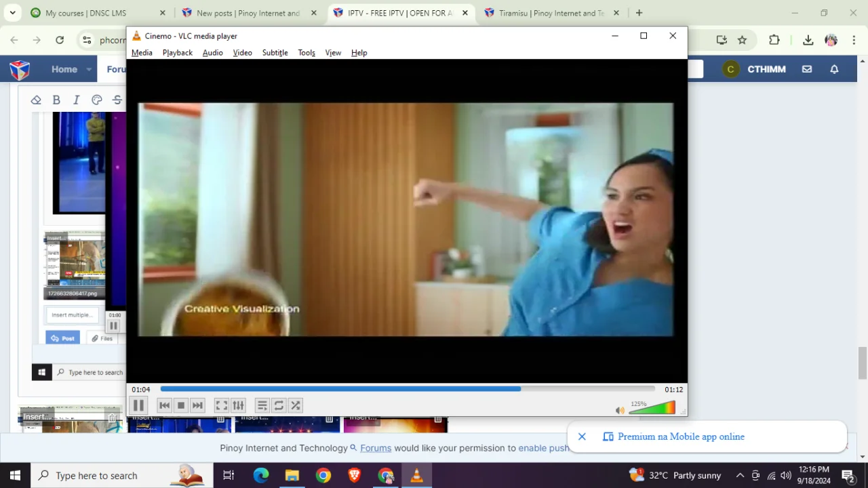Pause playback in VLC
This screenshot has width=868, height=488.
[138, 405]
